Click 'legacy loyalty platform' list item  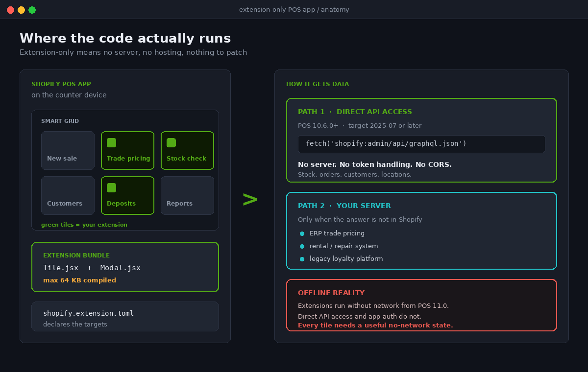(346, 259)
